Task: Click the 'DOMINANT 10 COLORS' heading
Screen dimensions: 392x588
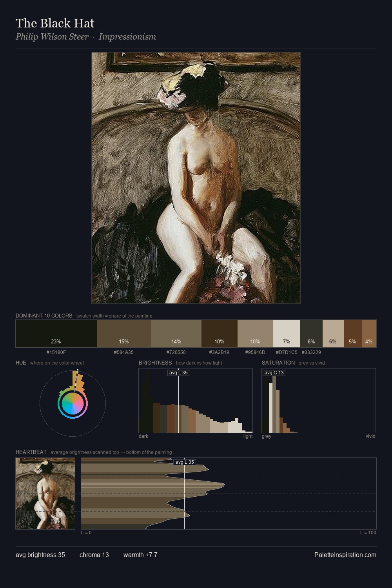Action: click(x=44, y=316)
